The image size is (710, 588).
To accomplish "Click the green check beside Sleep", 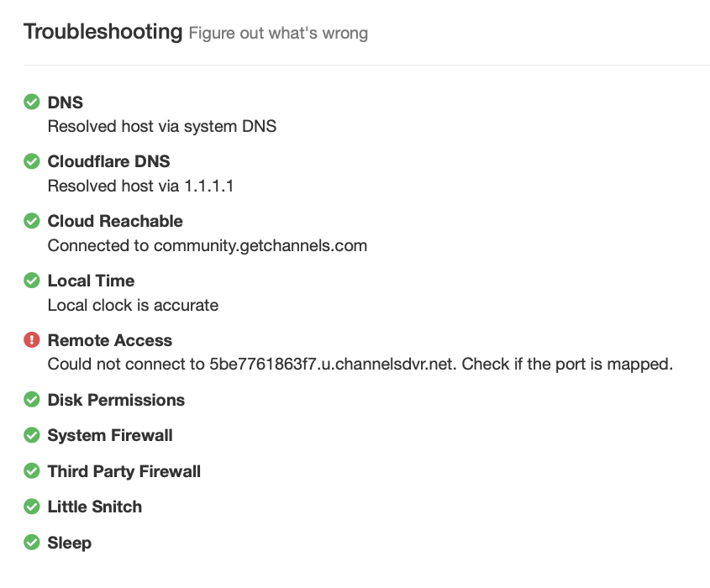I will pos(32,543).
